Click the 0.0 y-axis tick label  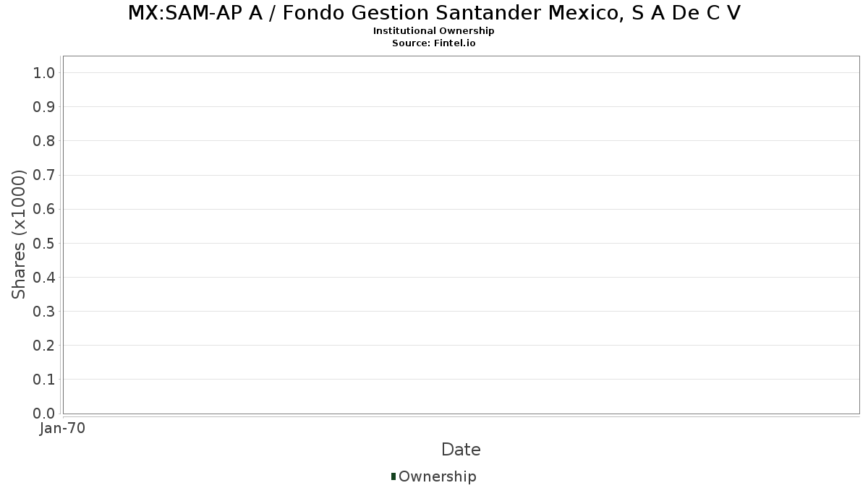point(45,413)
